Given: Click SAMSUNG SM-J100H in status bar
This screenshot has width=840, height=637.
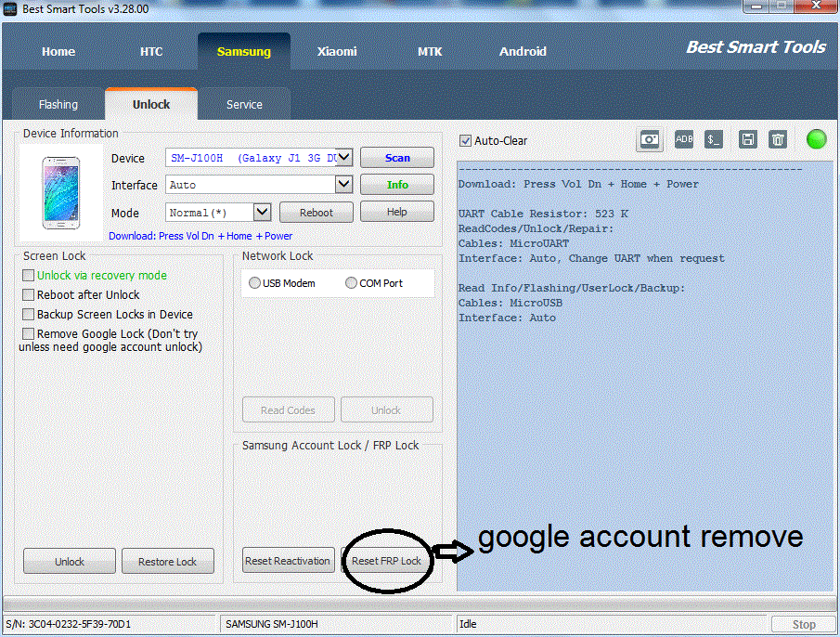Looking at the screenshot, I should tap(272, 624).
